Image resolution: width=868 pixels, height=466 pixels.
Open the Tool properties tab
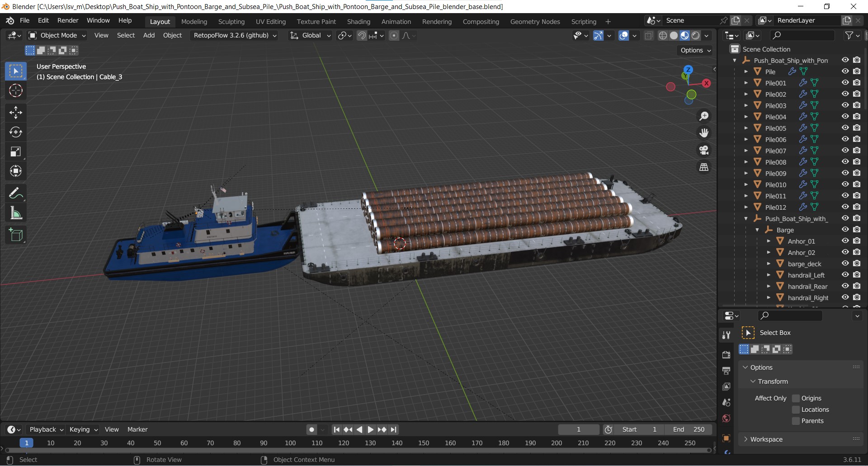tap(726, 335)
